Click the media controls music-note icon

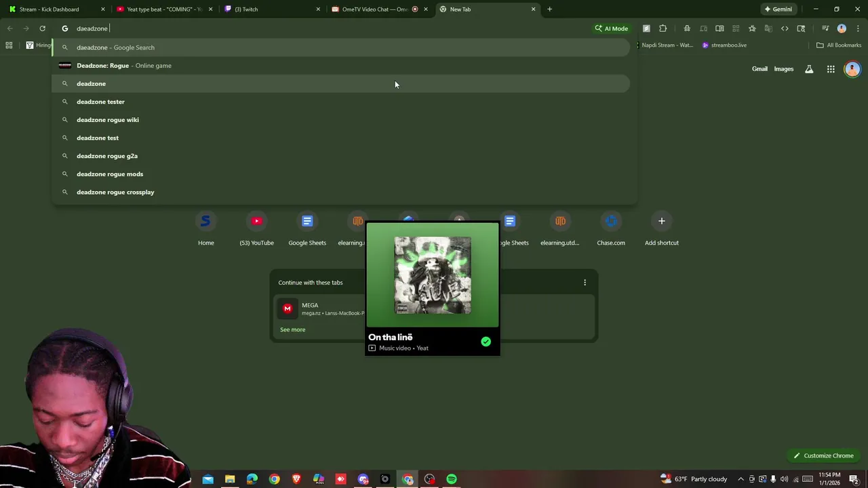pyautogui.click(x=825, y=28)
